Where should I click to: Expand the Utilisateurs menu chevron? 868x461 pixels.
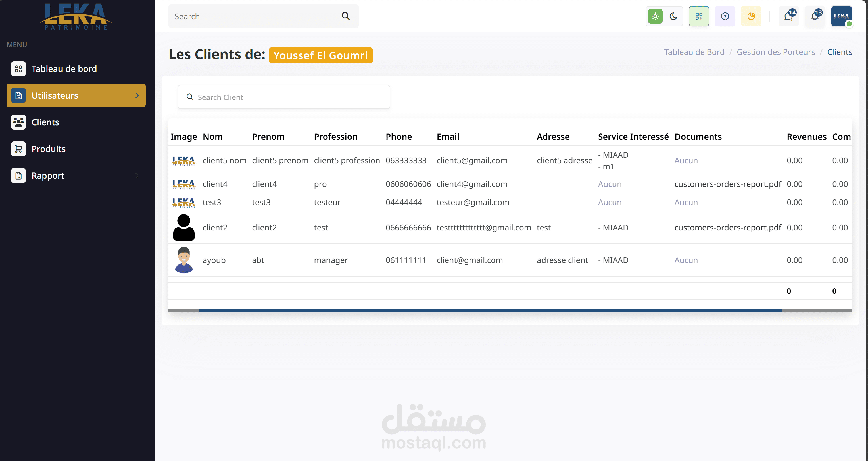137,95
